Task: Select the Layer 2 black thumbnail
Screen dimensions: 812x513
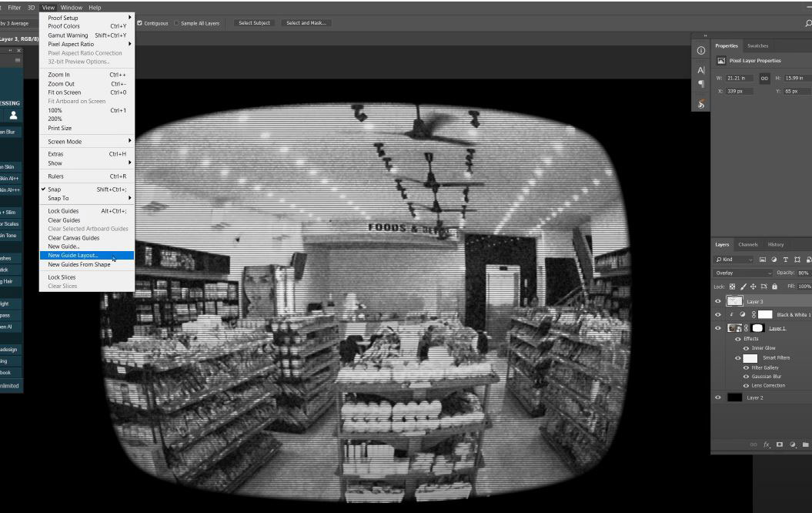Action: (x=734, y=397)
